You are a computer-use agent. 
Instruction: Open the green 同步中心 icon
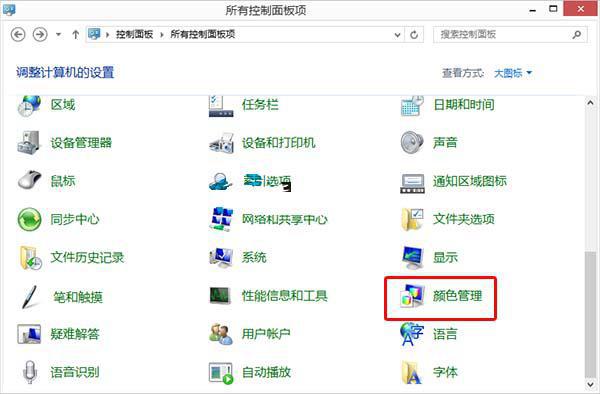pos(29,219)
